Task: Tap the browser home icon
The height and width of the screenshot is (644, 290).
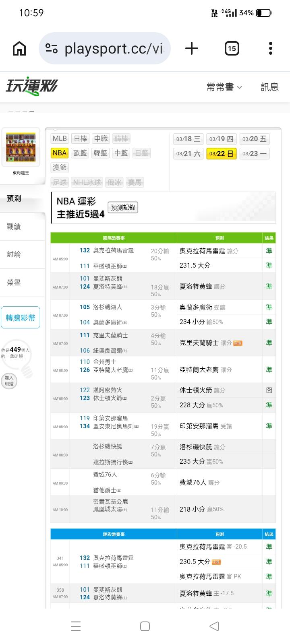Action: [19, 49]
